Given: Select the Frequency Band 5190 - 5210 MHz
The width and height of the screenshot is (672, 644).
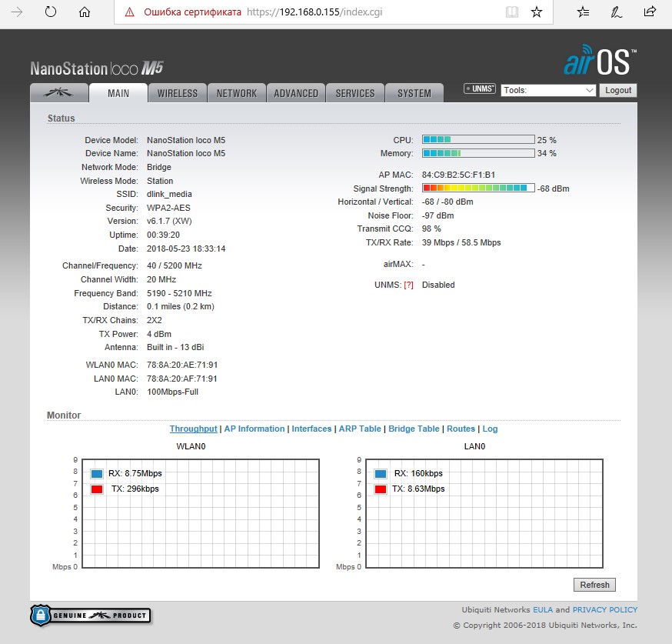Looking at the screenshot, I should click(179, 293).
